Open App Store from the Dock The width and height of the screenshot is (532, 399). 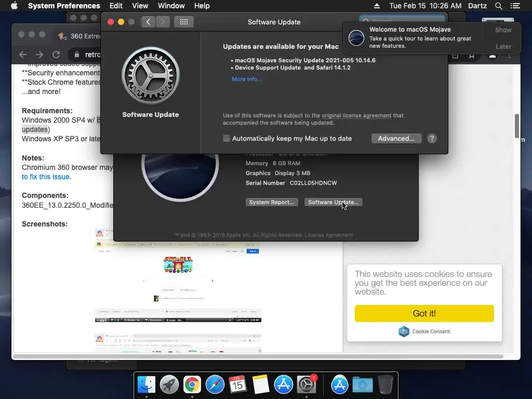click(x=283, y=385)
